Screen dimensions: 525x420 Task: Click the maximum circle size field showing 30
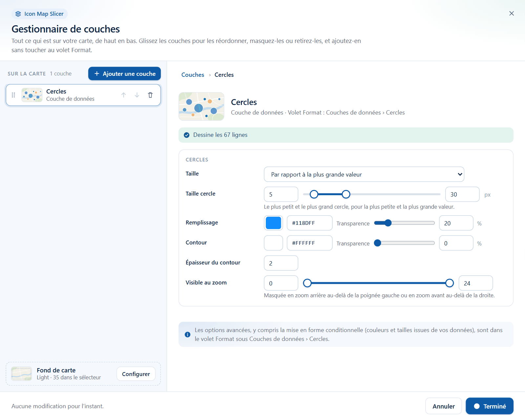tap(462, 194)
